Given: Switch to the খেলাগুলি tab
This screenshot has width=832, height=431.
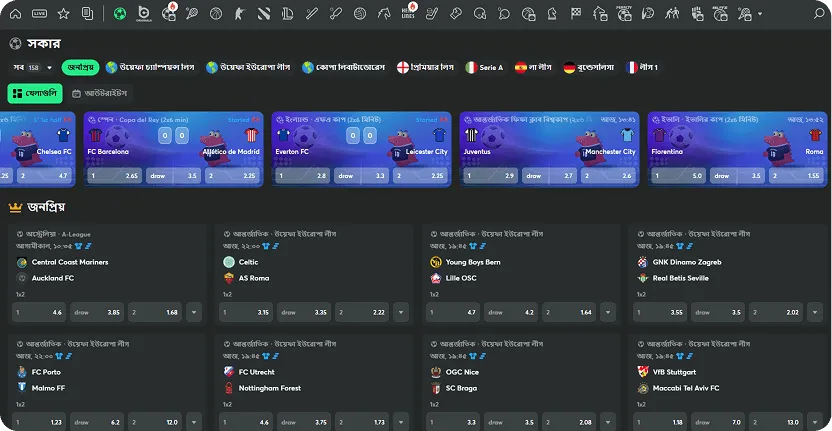Looking at the screenshot, I should click(35, 93).
